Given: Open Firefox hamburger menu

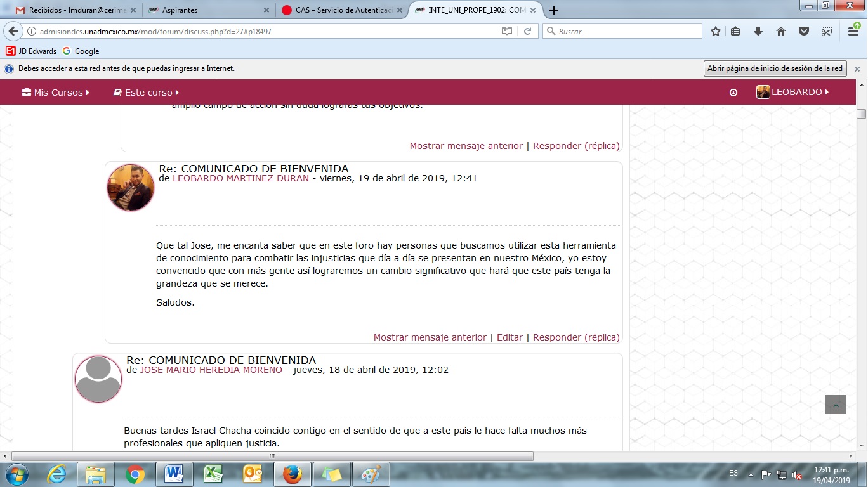Looking at the screenshot, I should point(854,30).
